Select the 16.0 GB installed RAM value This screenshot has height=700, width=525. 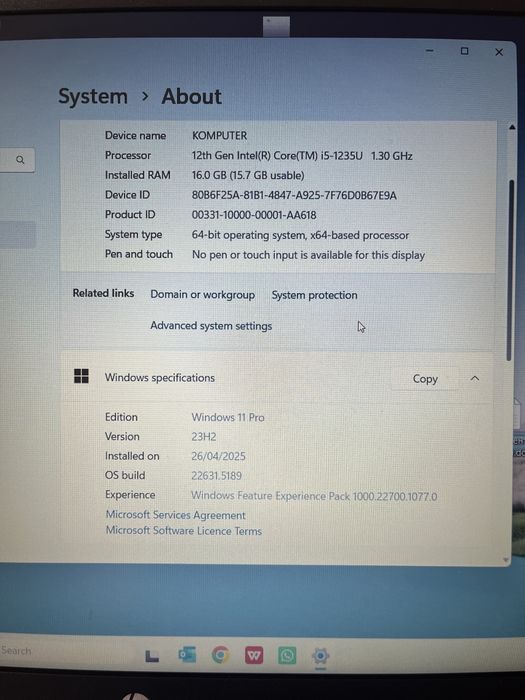248,175
